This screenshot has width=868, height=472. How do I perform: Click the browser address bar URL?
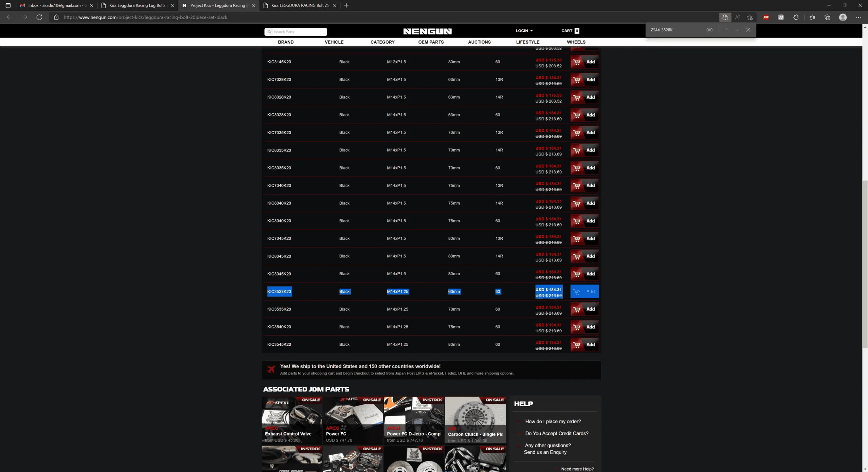pyautogui.click(x=145, y=17)
